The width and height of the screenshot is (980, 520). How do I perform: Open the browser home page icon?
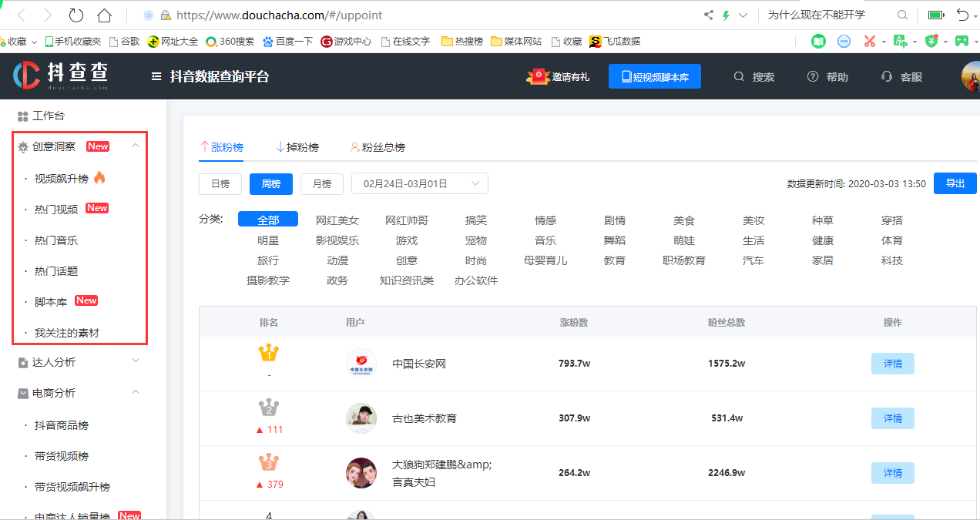105,15
